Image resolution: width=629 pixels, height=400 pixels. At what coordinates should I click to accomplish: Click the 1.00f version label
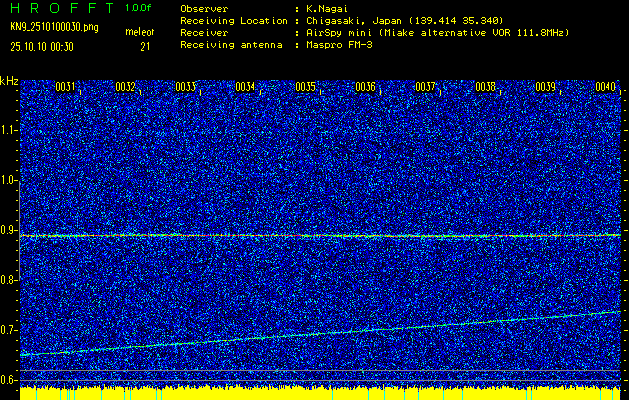[x=139, y=8]
